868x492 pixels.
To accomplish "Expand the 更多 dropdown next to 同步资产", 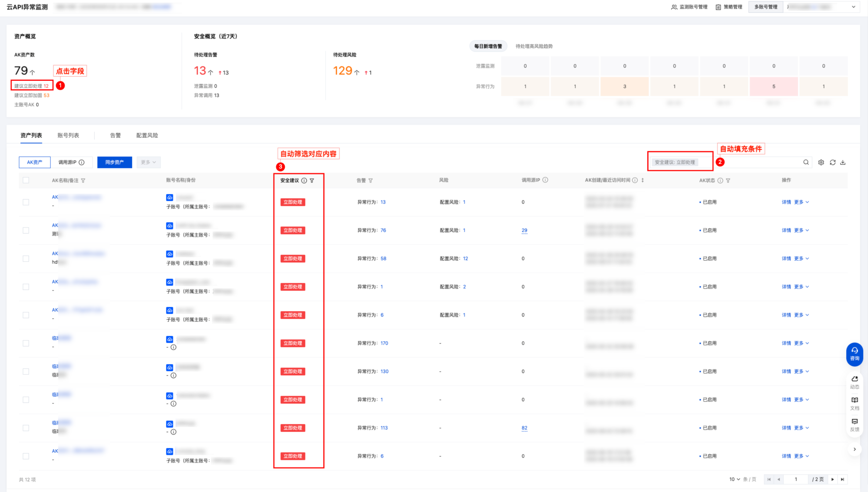I will pos(149,162).
